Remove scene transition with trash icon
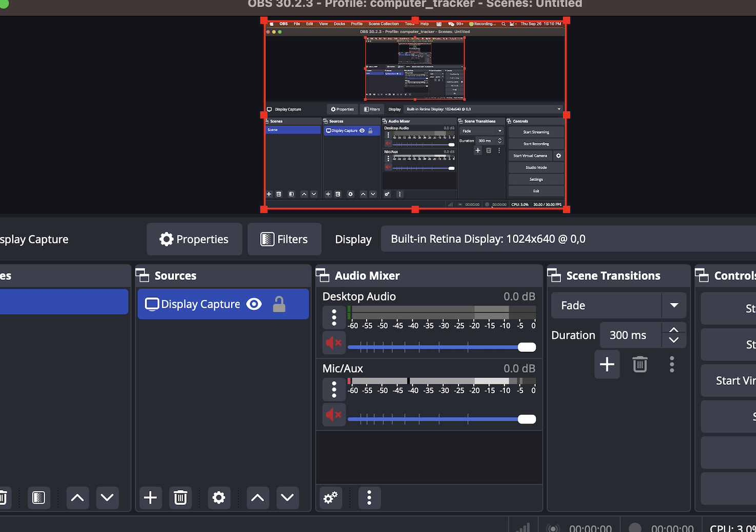The image size is (756, 532). 640,364
